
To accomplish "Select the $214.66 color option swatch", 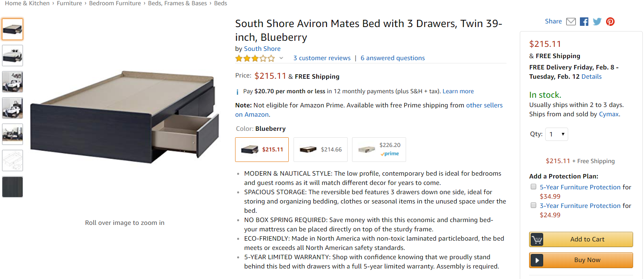I will (x=321, y=149).
